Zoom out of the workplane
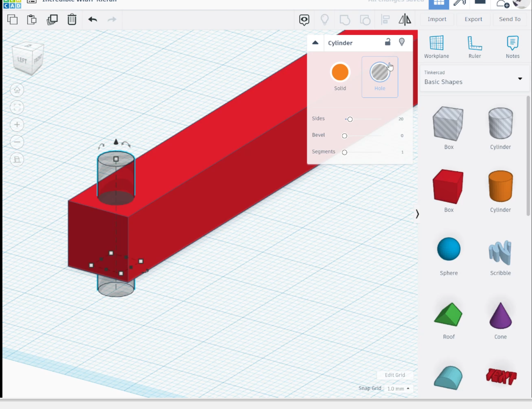532x409 pixels. point(17,142)
